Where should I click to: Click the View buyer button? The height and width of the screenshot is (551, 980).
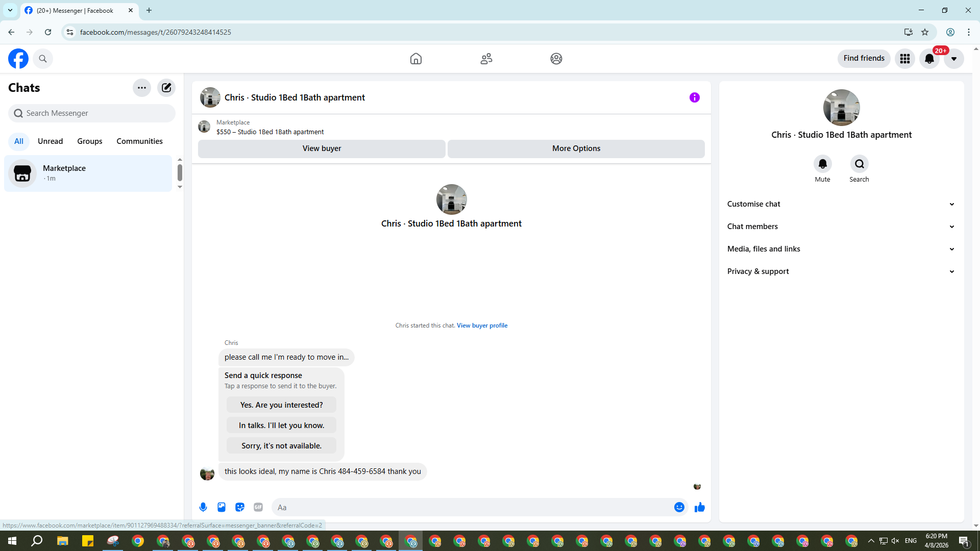322,148
